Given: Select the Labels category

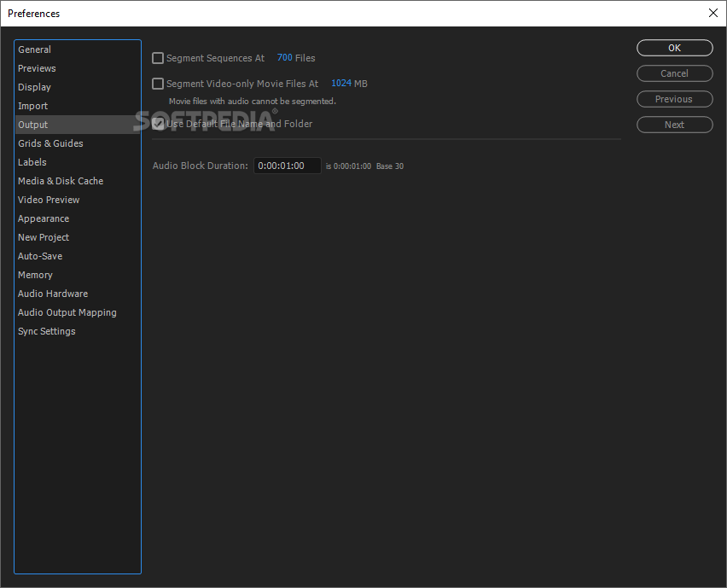Looking at the screenshot, I should click(x=77, y=162).
